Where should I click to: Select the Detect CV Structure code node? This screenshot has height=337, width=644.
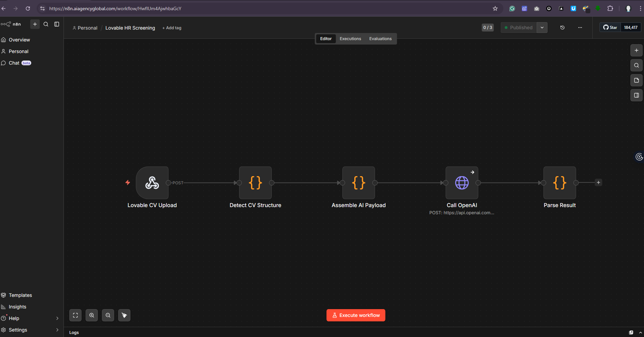coord(255,183)
